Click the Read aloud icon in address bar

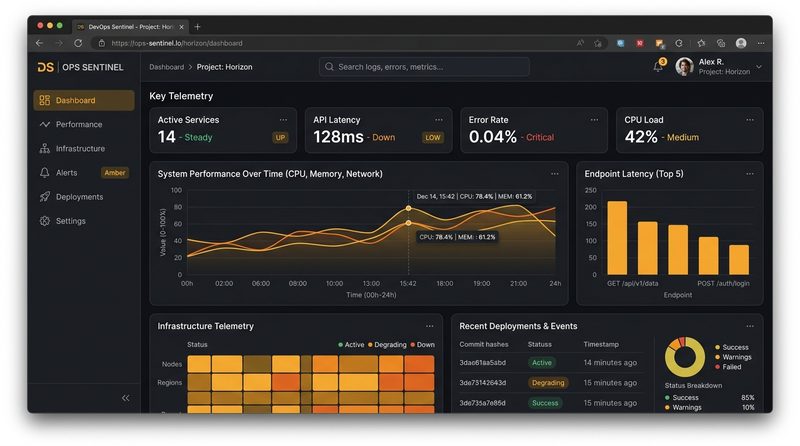coord(581,43)
